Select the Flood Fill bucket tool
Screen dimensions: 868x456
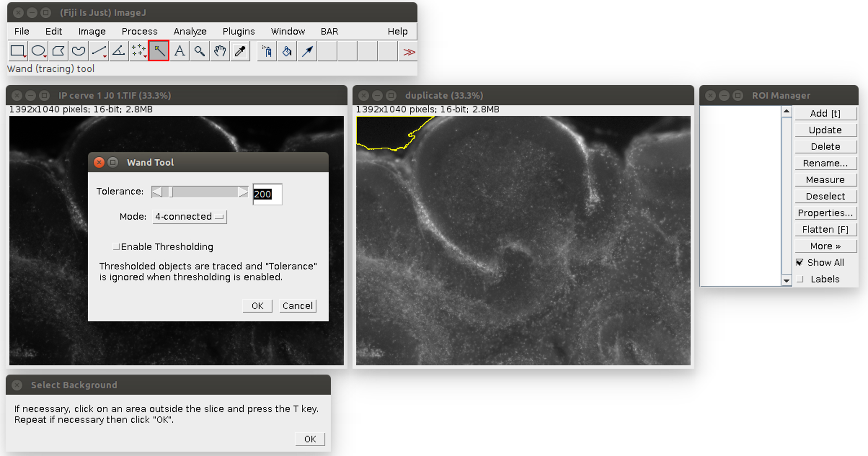(x=287, y=52)
